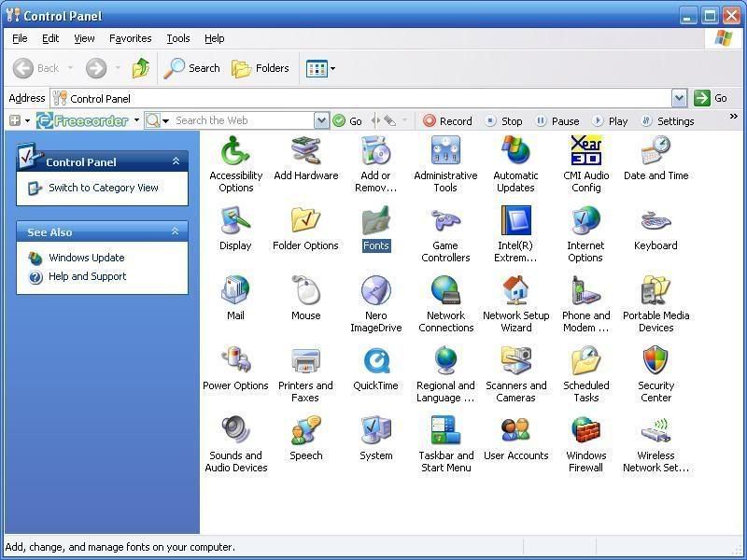Open Portable Media Devices

(656, 304)
